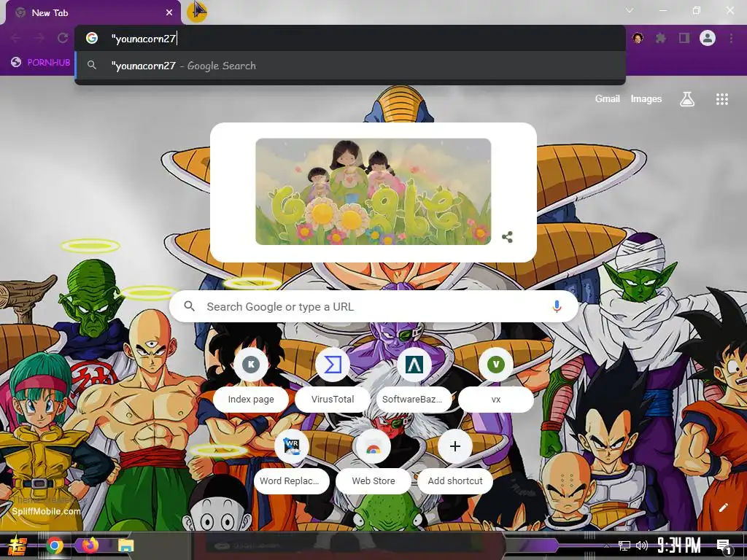Viewport: 747px width, 560px height.
Task: Close the New Tab tab
Action: point(169,13)
